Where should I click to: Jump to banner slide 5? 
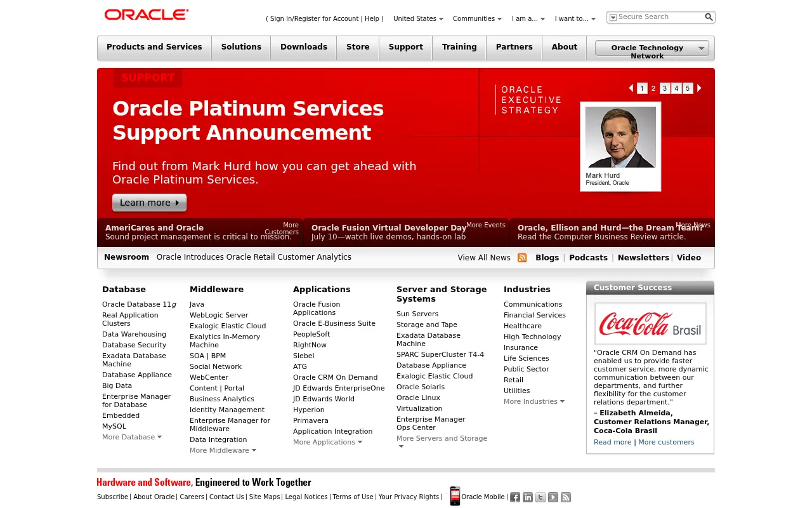coord(688,88)
